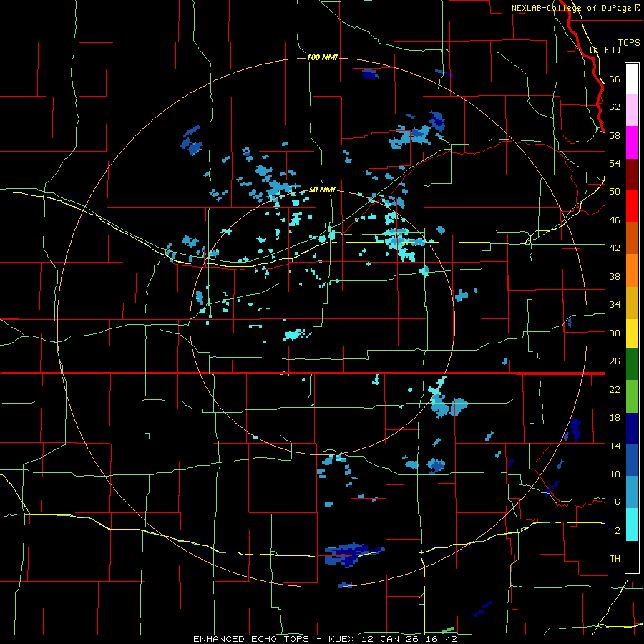Click the medium blue legend swatch
This screenshot has width=644, height=644.
632,460
